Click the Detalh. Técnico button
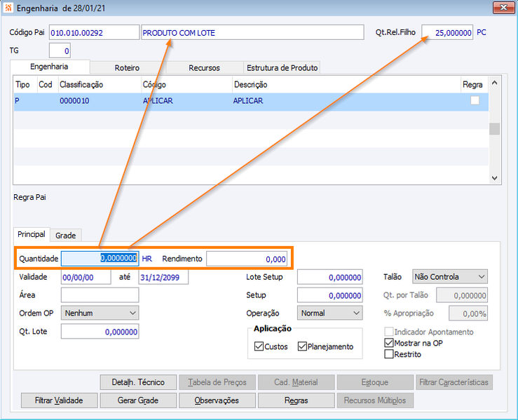Viewport: 518px width, 420px height. 138,382
